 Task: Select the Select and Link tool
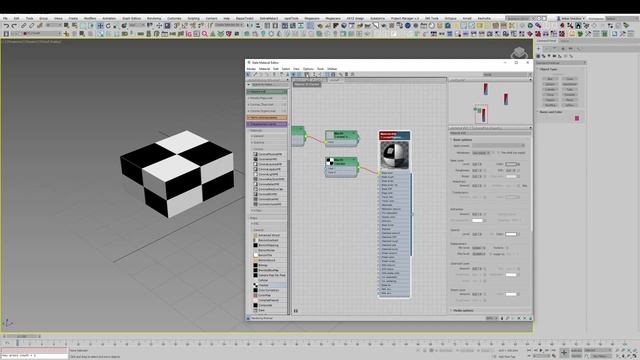[x=24, y=26]
